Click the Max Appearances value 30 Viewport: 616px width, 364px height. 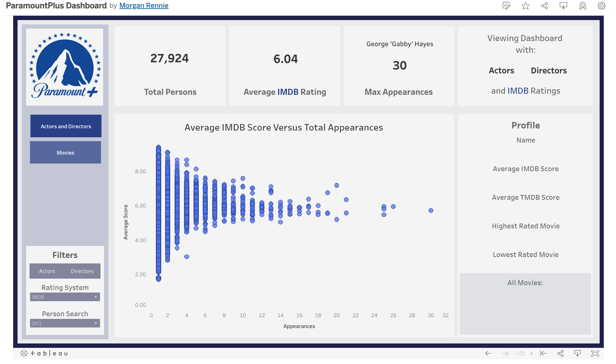(x=400, y=65)
